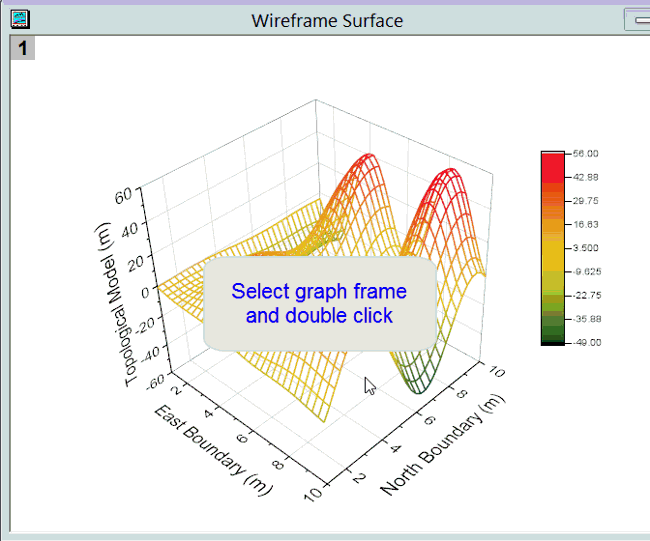Click the -49.00 color scale label
Image resolution: width=650 pixels, height=541 pixels.
coord(586,342)
